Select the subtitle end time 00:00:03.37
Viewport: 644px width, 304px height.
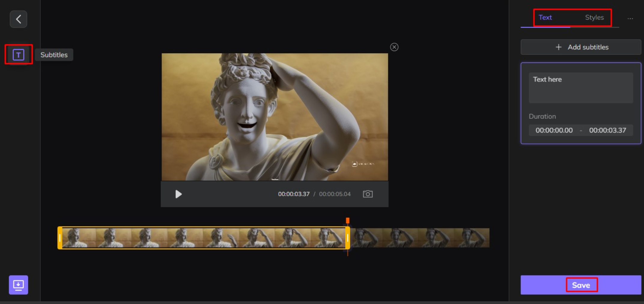tap(608, 130)
